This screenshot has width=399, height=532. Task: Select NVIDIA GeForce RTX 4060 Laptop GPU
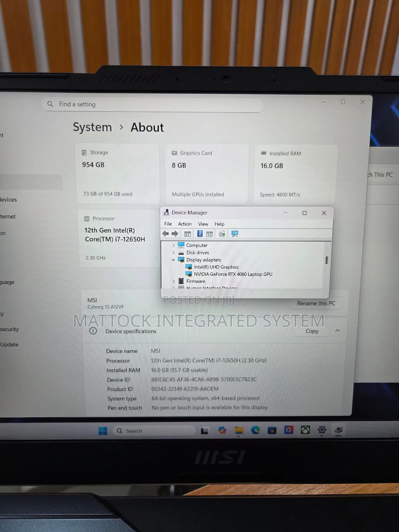(233, 274)
